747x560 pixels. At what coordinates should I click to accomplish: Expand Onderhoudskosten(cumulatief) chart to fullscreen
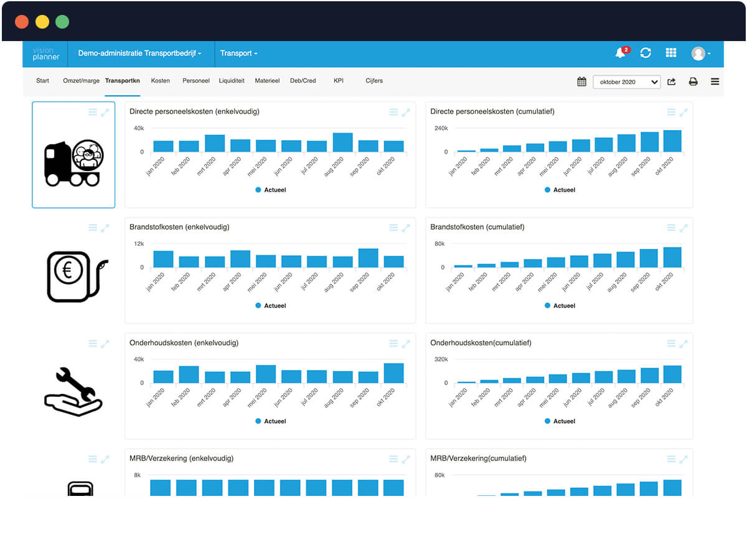click(684, 343)
